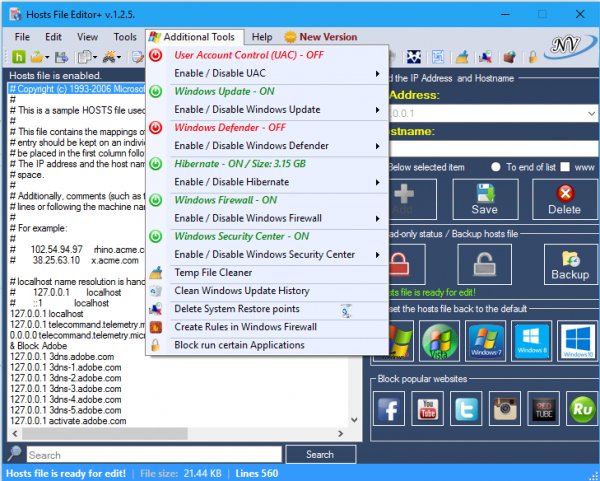Viewport: 600px width, 481px height.
Task: Tick the www checkbox
Action: tap(565, 167)
